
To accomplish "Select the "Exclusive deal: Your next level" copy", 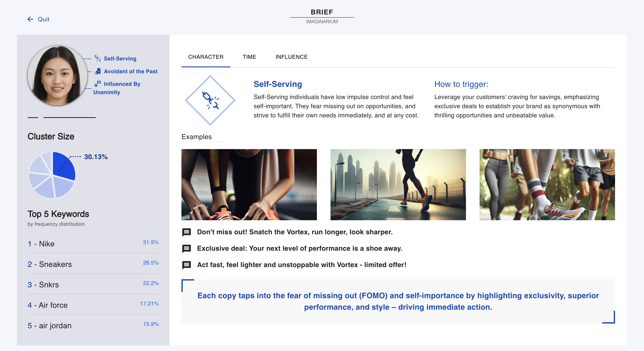I will tap(299, 249).
